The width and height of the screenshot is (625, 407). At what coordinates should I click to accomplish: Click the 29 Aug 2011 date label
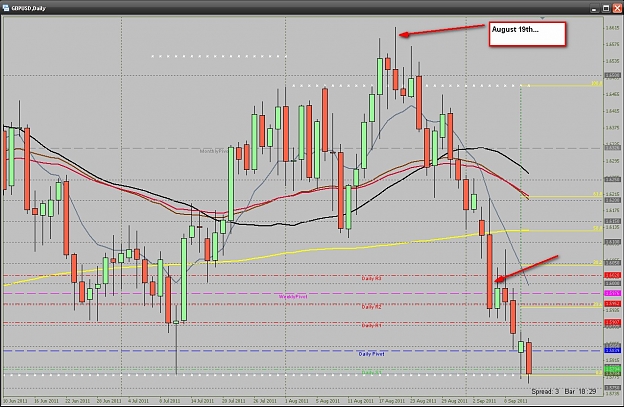click(x=454, y=401)
